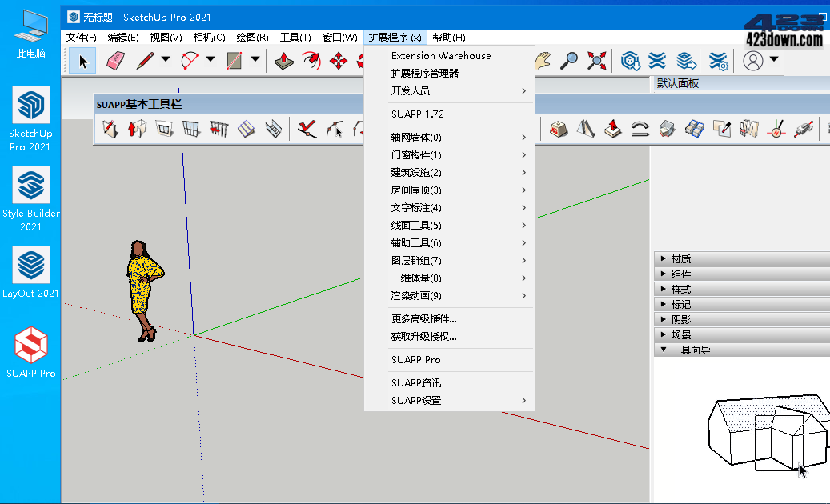The width and height of the screenshot is (830, 504).
Task: Open the 门窗构件(1) submenu
Action: coord(449,155)
